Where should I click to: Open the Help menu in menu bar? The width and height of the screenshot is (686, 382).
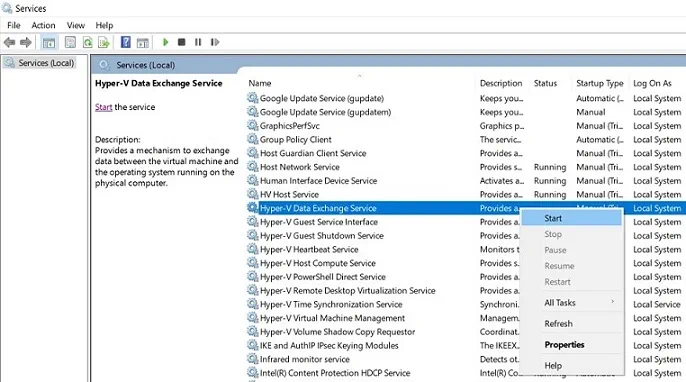[104, 25]
